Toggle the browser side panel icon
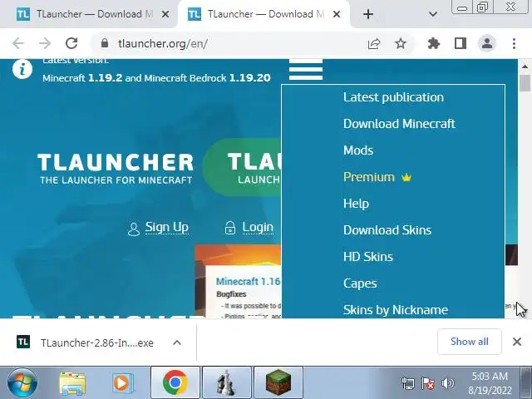 (x=461, y=43)
